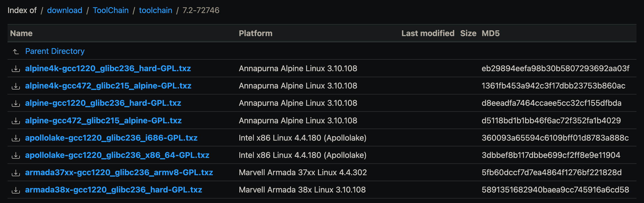Open the Parent Directory link
The width and height of the screenshot is (644, 203).
click(55, 51)
